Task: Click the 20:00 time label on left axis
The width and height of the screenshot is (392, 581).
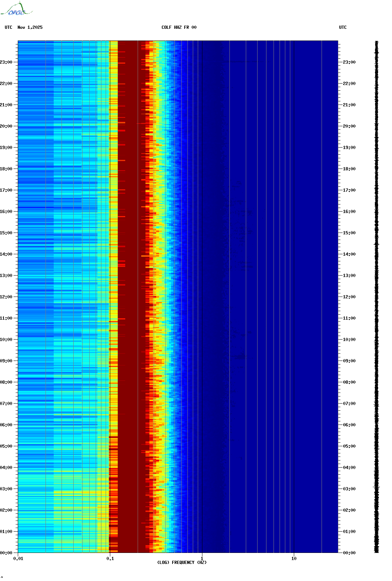Action: click(6, 126)
